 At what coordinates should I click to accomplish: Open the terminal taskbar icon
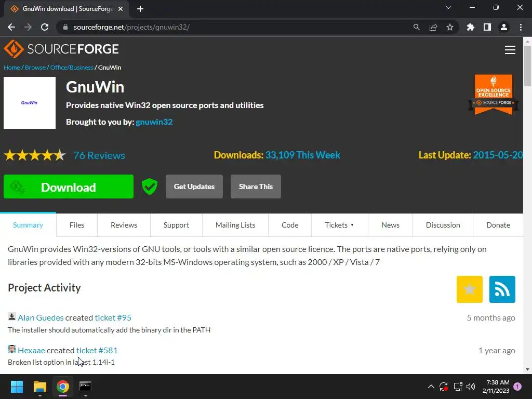pos(85,387)
